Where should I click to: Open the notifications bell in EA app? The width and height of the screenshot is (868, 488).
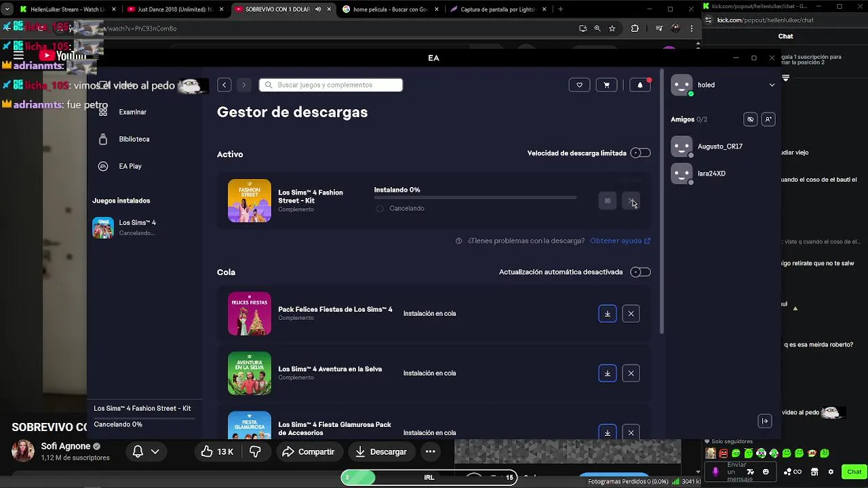point(640,85)
